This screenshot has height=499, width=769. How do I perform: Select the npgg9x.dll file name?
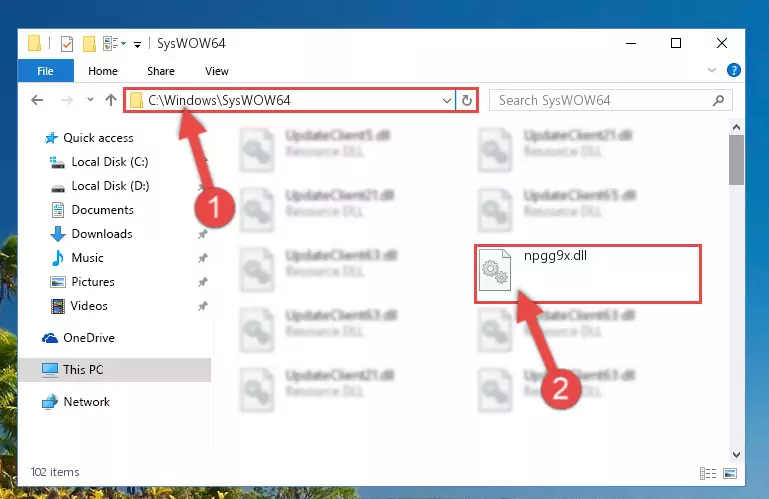(555, 256)
